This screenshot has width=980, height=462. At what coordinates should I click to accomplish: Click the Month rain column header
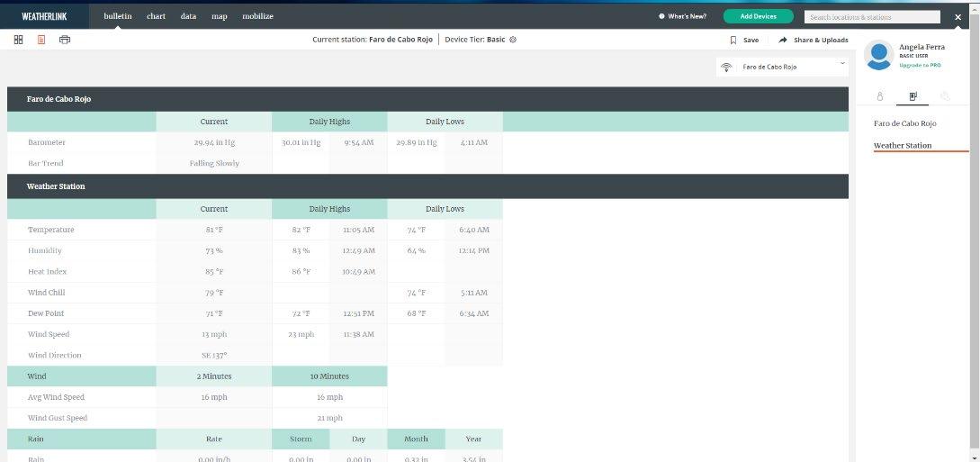(x=417, y=439)
